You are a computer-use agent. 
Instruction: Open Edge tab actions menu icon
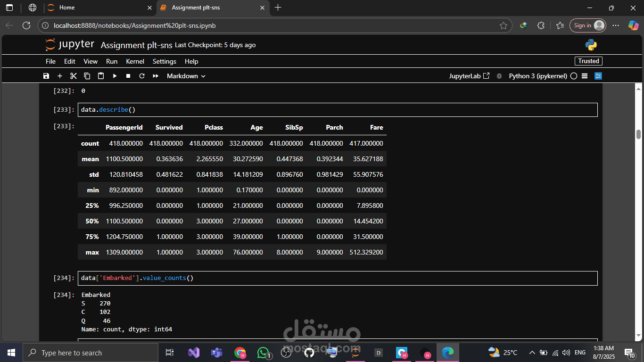click(x=9, y=8)
